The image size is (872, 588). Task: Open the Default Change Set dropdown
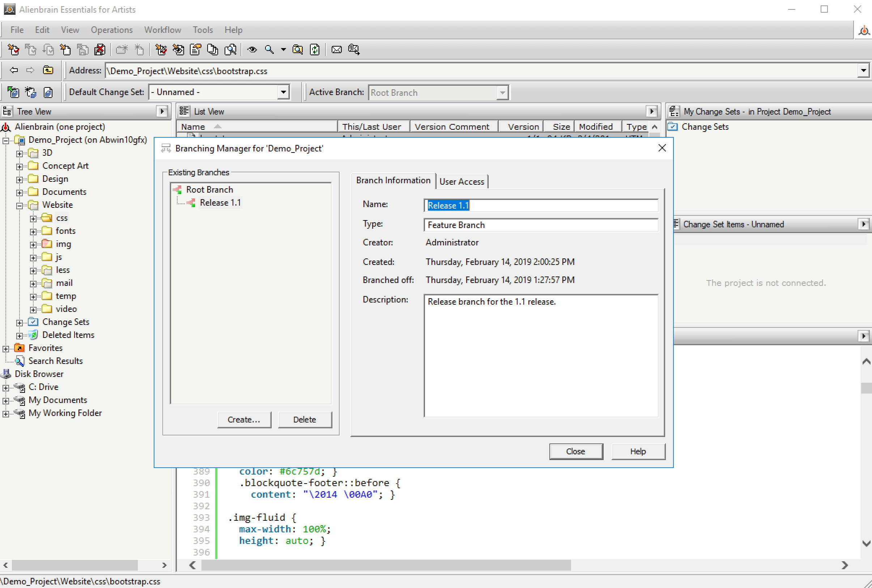pyautogui.click(x=283, y=92)
